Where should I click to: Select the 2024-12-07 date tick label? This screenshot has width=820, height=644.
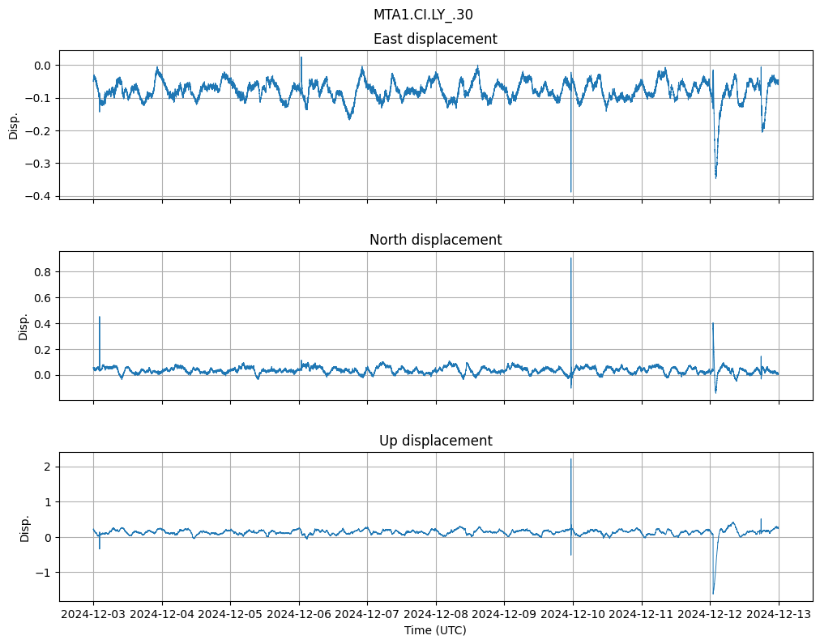[x=367, y=615]
